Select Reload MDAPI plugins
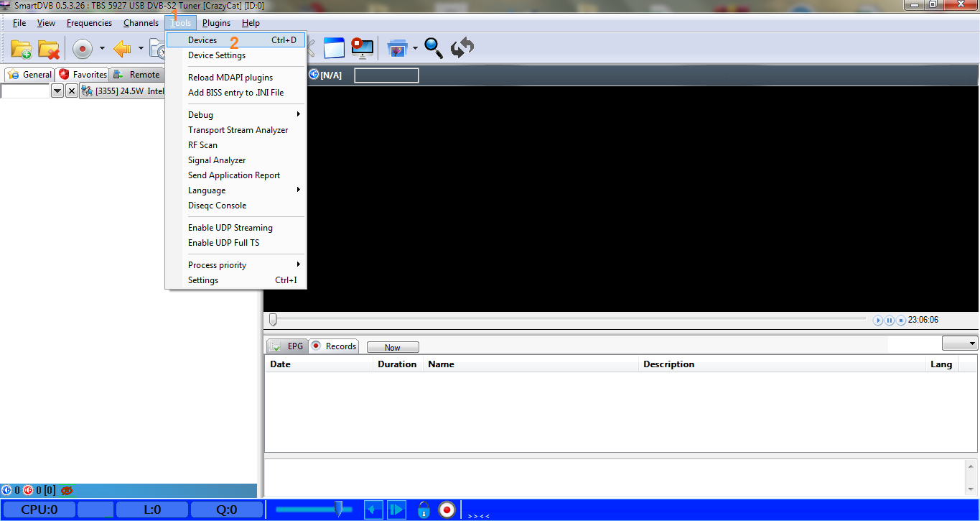Screen dimensions: 980x521 [x=236, y=78]
